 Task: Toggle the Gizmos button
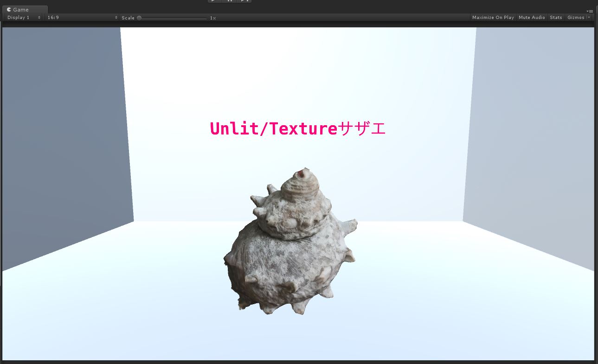(x=576, y=18)
